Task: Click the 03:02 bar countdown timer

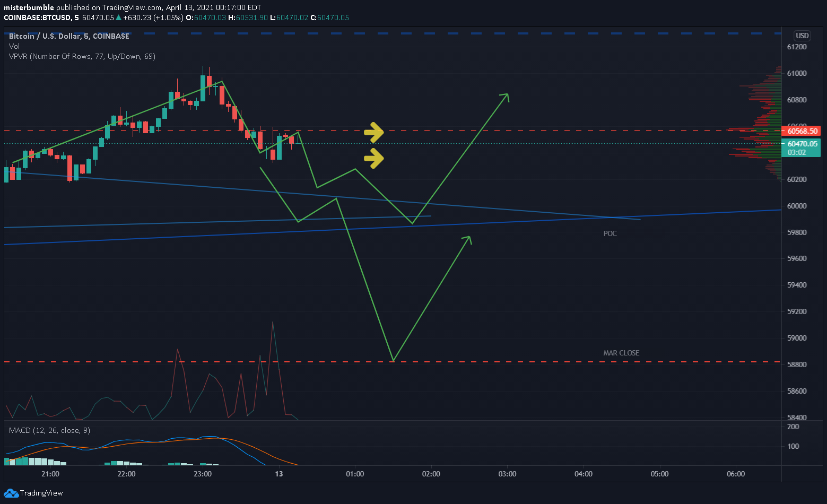Action: pos(797,152)
